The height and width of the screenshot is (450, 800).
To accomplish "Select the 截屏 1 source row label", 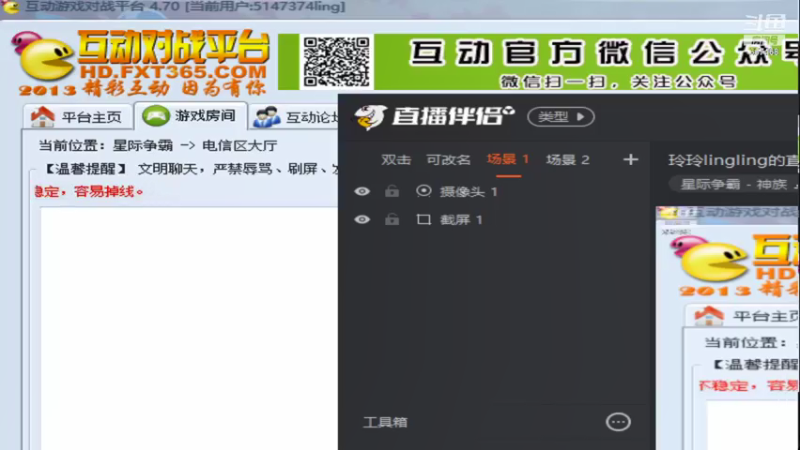I will tap(461, 220).
